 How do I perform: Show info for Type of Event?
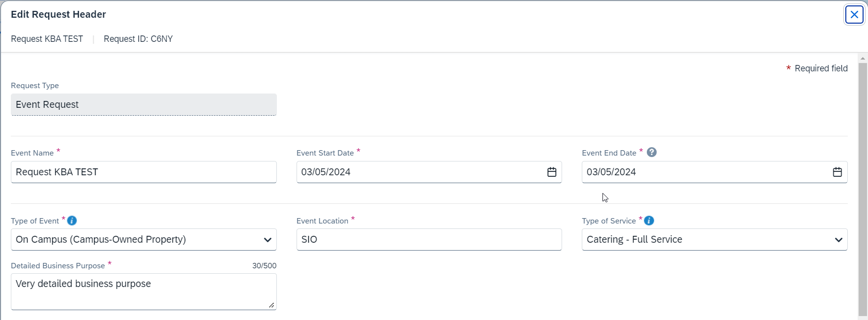(72, 221)
